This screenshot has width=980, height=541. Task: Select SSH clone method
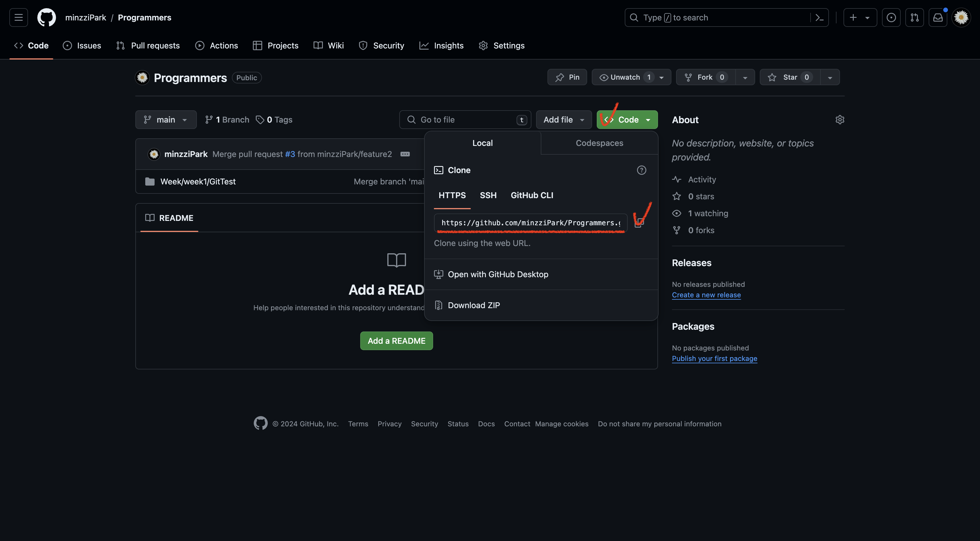(488, 196)
